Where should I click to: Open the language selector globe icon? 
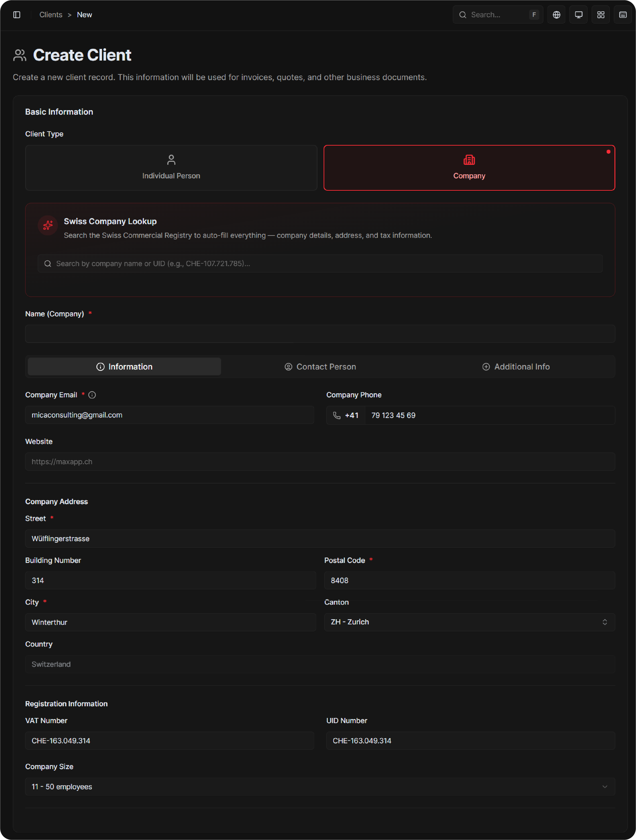click(556, 14)
